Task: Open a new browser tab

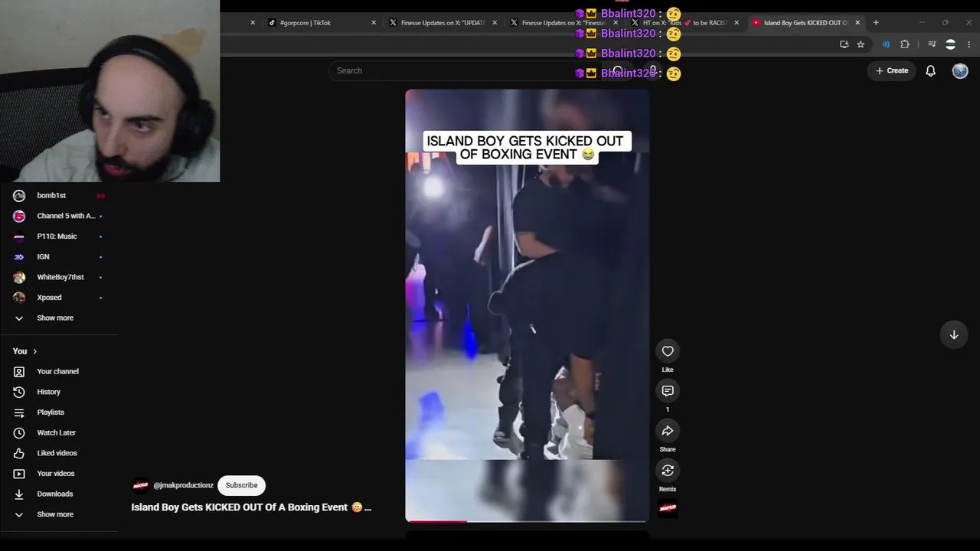Action: [876, 23]
